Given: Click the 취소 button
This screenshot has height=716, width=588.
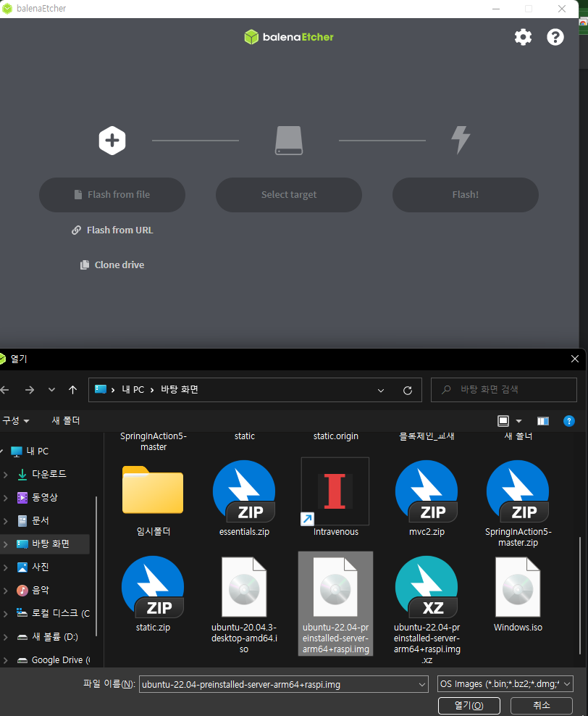Looking at the screenshot, I should tap(542, 706).
